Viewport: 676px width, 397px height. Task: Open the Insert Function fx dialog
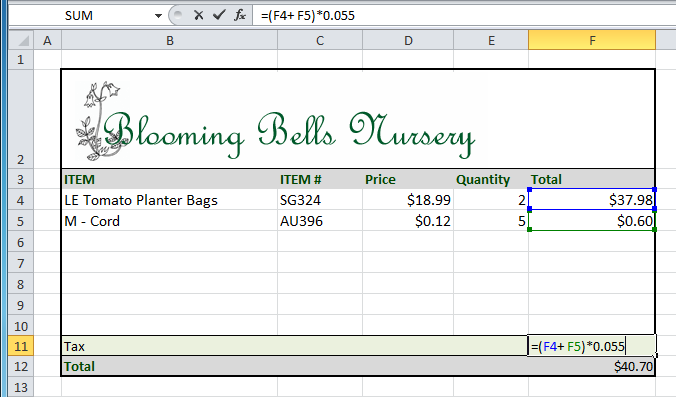coord(240,16)
